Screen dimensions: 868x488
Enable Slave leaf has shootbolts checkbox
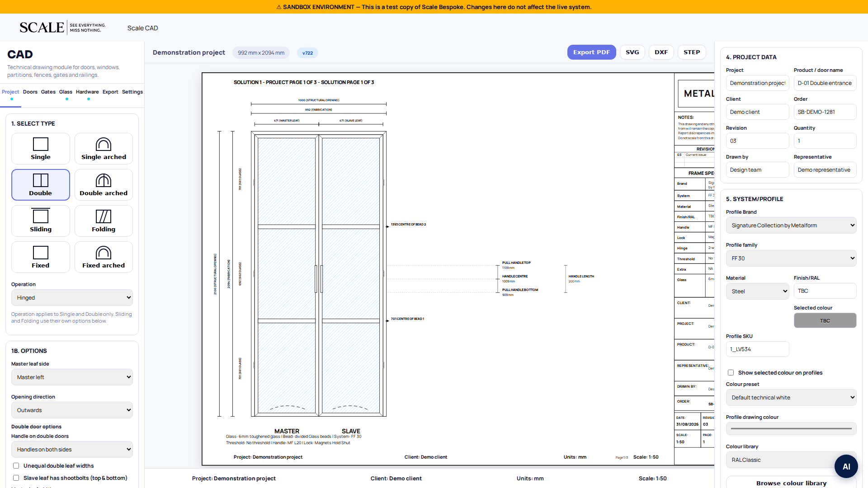pos(16,478)
